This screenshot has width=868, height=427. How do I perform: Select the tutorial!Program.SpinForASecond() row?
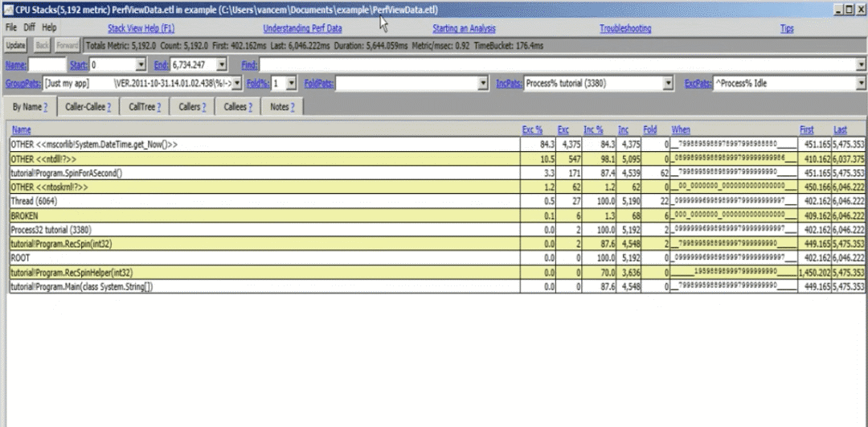437,173
